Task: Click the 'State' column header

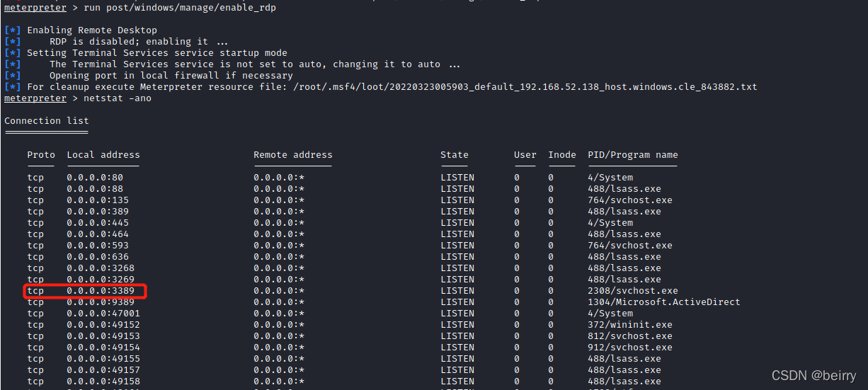Action: click(455, 154)
